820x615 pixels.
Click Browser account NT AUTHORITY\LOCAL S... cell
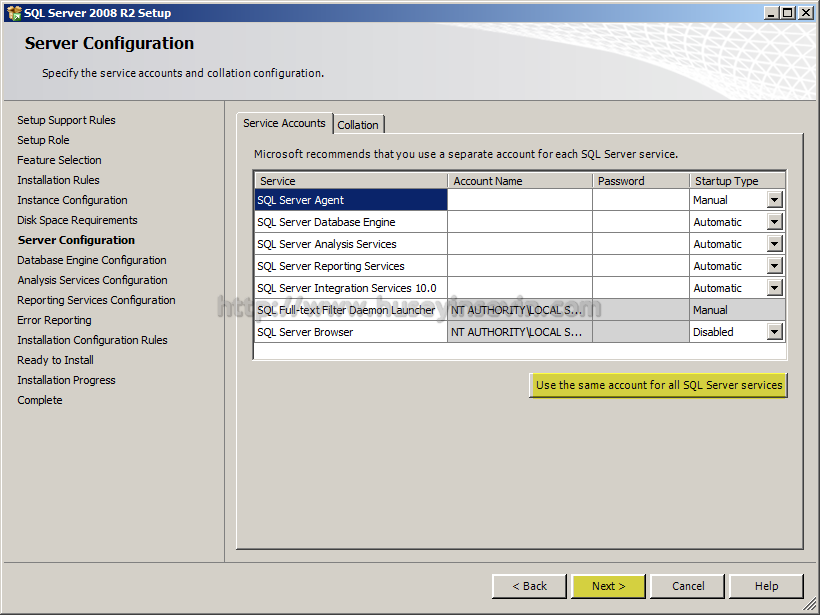point(520,332)
